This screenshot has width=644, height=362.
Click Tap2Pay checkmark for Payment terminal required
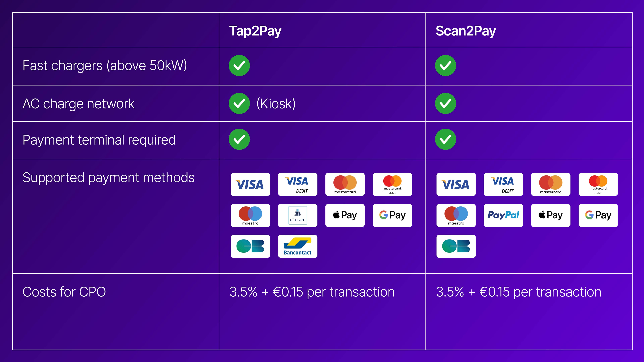pyautogui.click(x=239, y=139)
